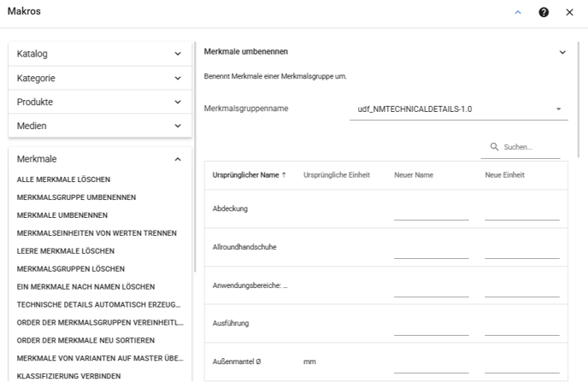Expand the Kategorie section

(100, 78)
